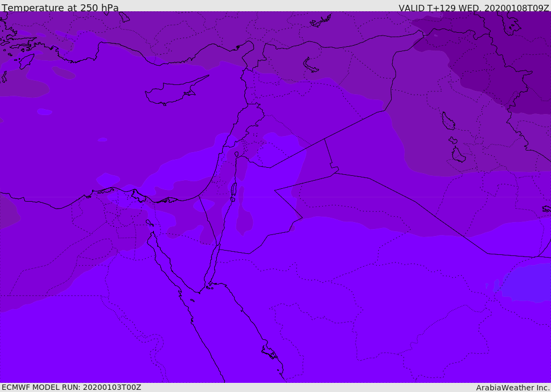Screen dimensions: 551x392
Task: Click the 'ECMWF MODEL RUN: 20200103T00Z' text
Action: click(72, 388)
